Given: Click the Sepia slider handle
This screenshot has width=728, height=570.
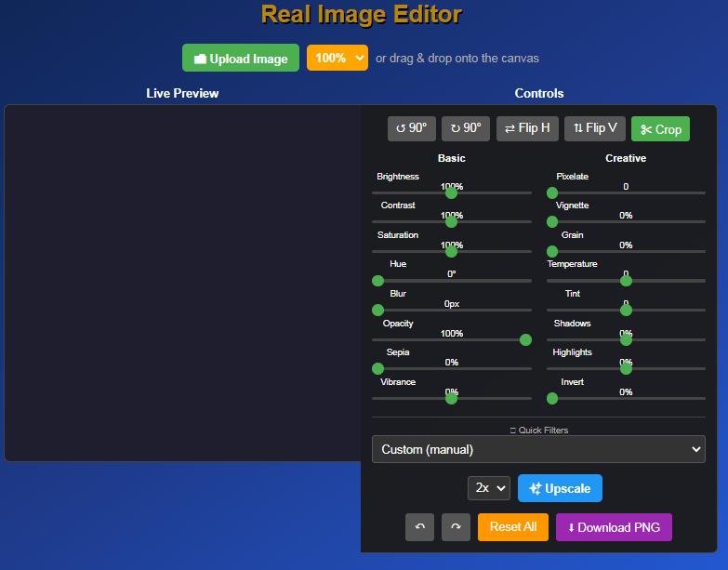Looking at the screenshot, I should 377,368.
